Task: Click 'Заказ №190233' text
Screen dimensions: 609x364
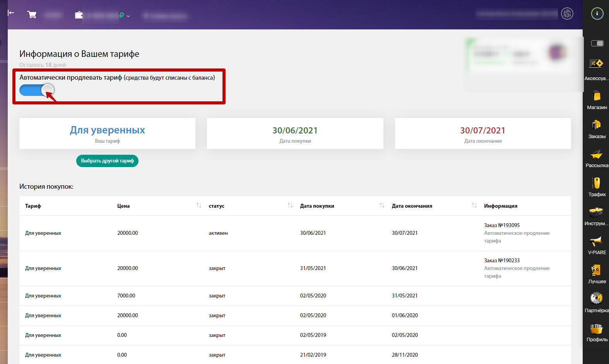Action: click(x=502, y=260)
